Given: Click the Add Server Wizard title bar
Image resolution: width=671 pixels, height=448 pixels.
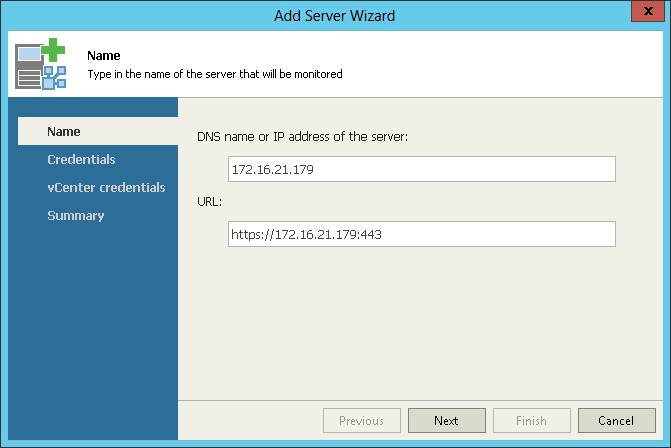Looking at the screenshot, I should point(335,16).
